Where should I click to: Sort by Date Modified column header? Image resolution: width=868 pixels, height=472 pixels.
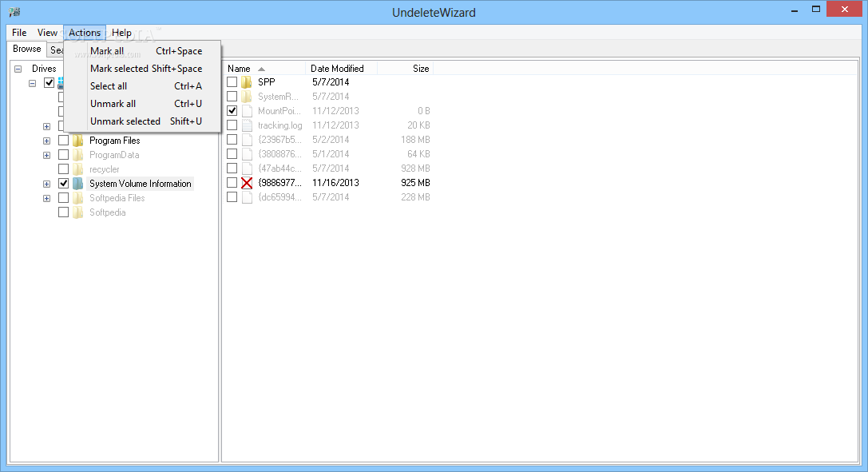pos(341,69)
